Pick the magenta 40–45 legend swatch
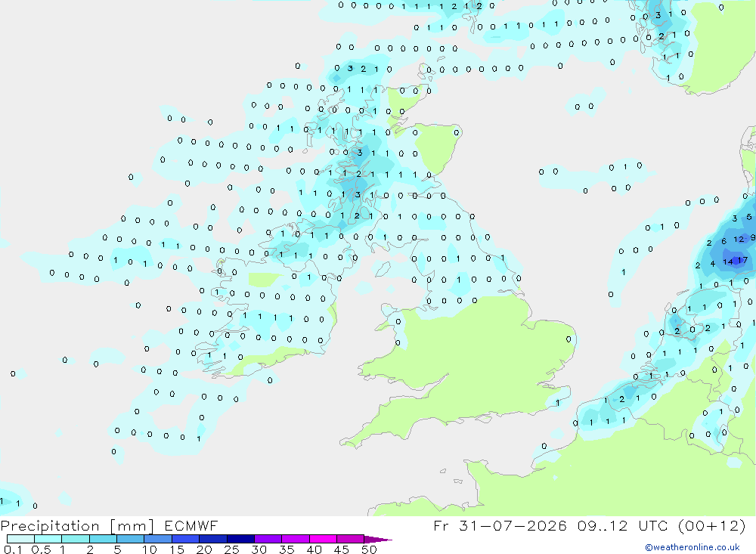The height and width of the screenshot is (554, 756). tap(323, 539)
